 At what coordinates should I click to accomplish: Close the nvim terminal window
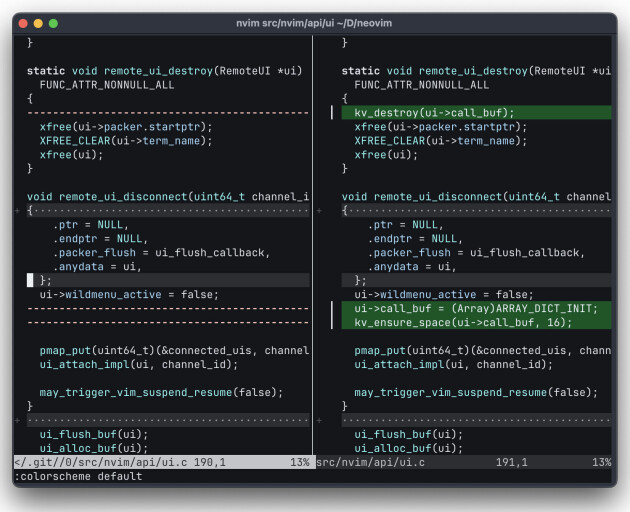pyautogui.click(x=23, y=24)
